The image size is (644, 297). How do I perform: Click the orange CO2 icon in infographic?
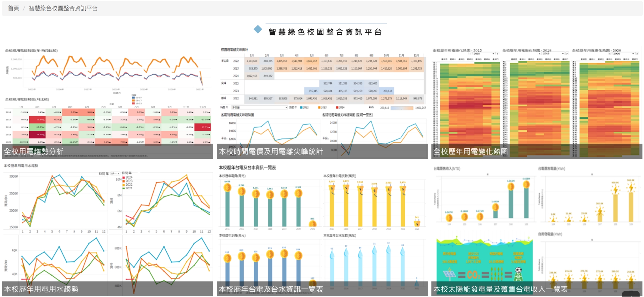[x=473, y=275]
